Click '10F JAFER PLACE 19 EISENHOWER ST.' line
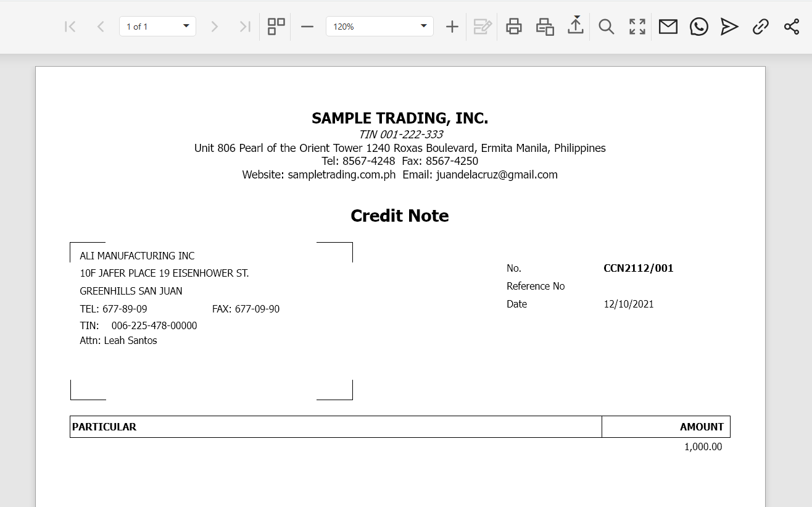Screen dimensions: 812x507 coord(164,273)
